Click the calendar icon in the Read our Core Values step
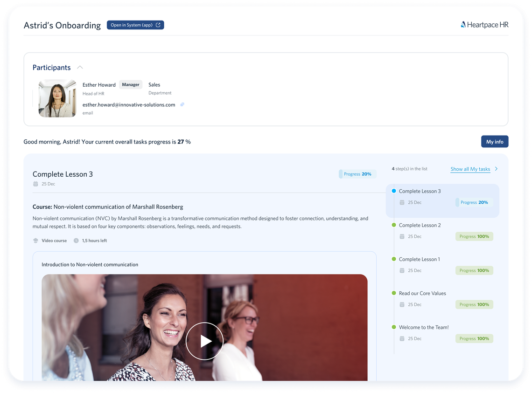 click(402, 304)
